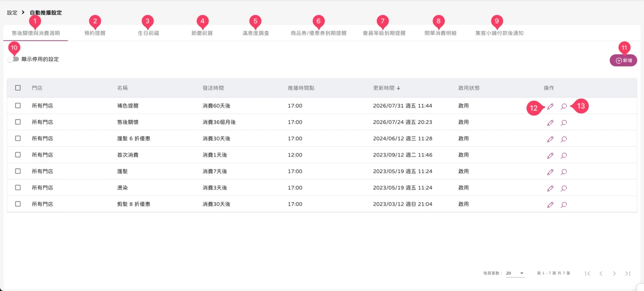This screenshot has width=644, height=291.
Task: Check the select-all checkbox in table header
Action: [x=18, y=88]
